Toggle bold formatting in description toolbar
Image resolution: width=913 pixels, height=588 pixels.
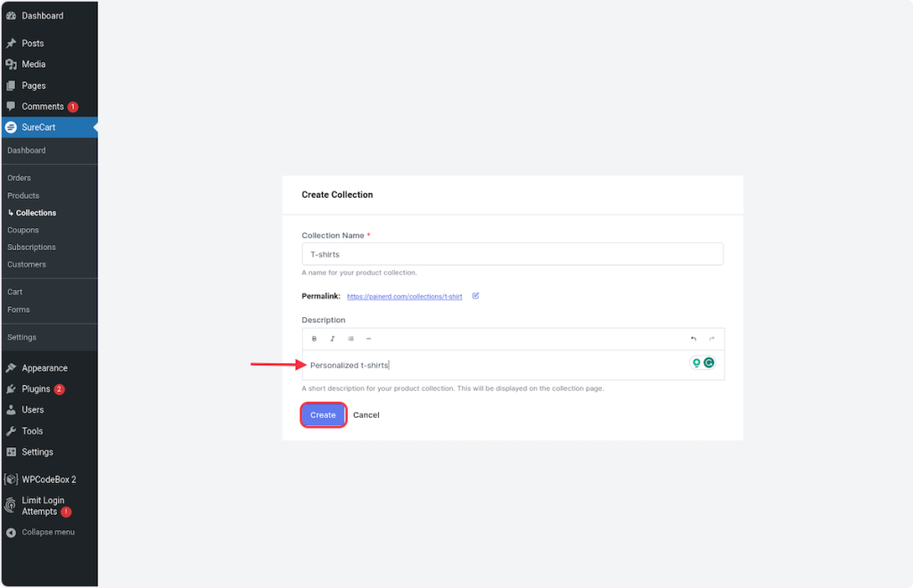tap(314, 339)
